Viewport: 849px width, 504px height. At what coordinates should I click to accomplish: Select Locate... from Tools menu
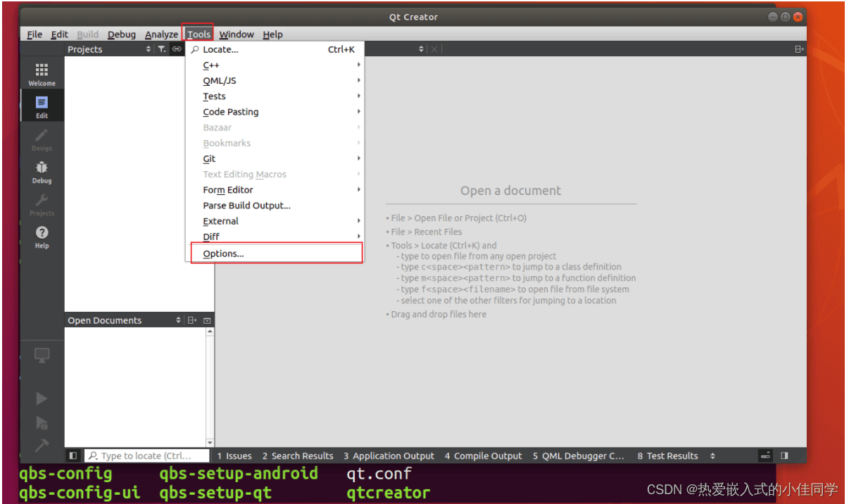click(x=275, y=49)
